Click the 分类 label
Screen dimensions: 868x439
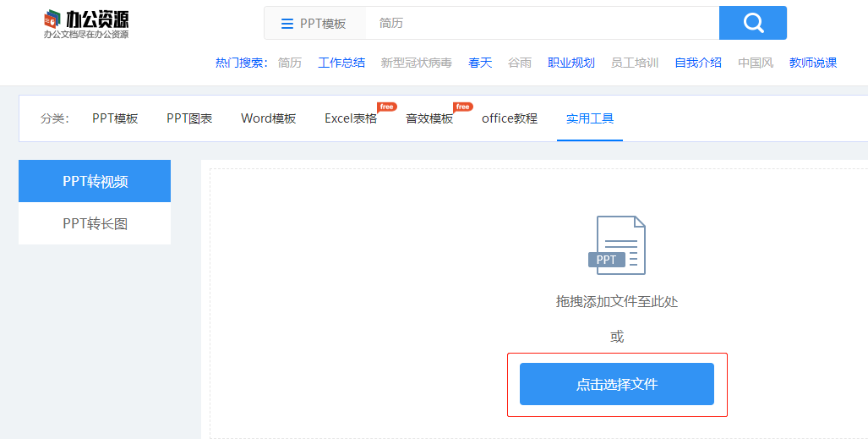click(54, 118)
